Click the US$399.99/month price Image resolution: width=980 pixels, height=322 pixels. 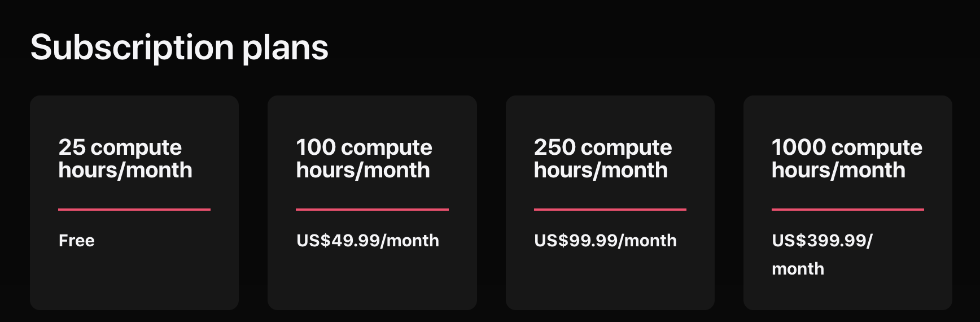822,254
